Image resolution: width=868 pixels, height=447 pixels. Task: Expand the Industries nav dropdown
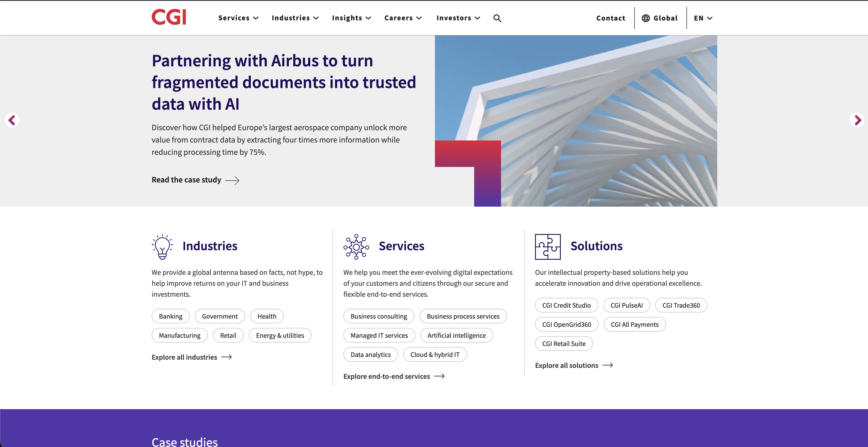click(x=295, y=18)
